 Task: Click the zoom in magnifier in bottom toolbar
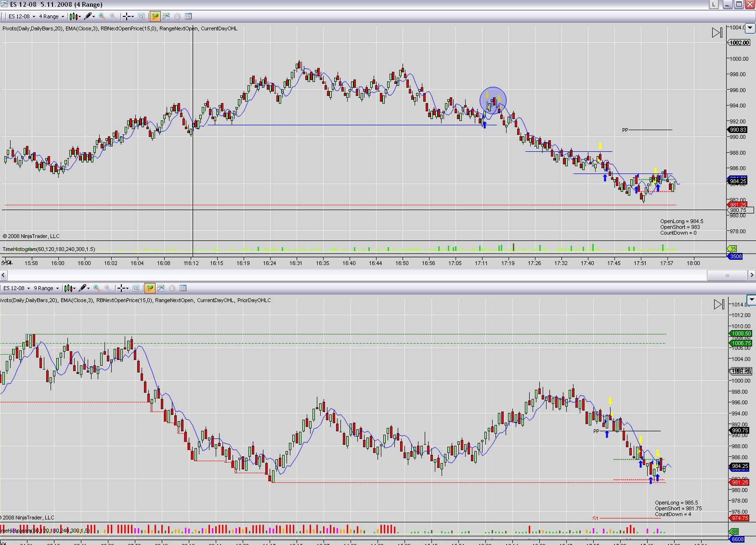(x=97, y=288)
